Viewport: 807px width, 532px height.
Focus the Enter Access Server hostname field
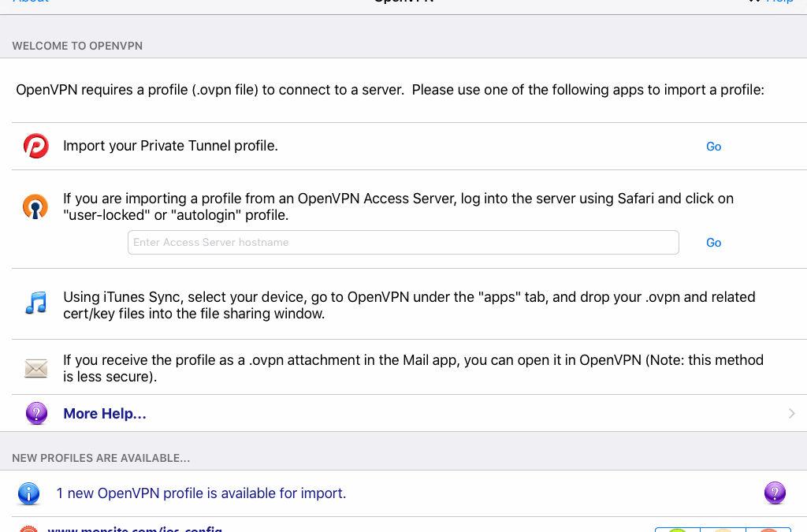pyautogui.click(x=403, y=242)
